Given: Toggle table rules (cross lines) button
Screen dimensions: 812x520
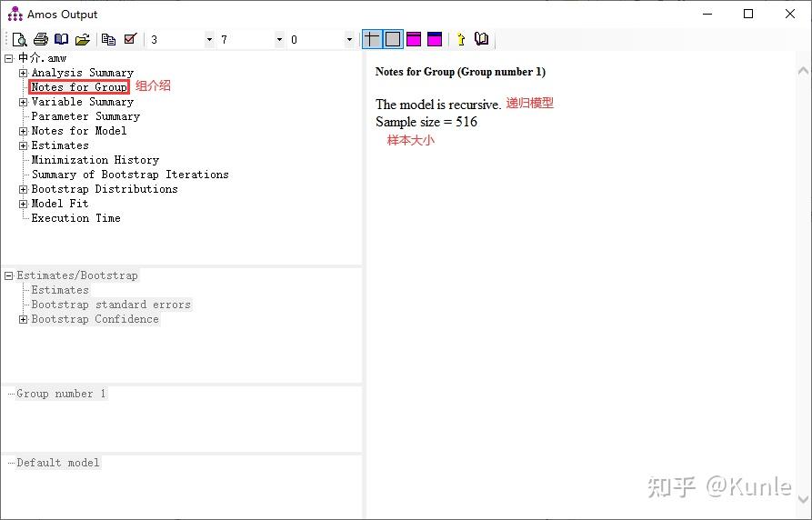Looking at the screenshot, I should tap(372, 39).
